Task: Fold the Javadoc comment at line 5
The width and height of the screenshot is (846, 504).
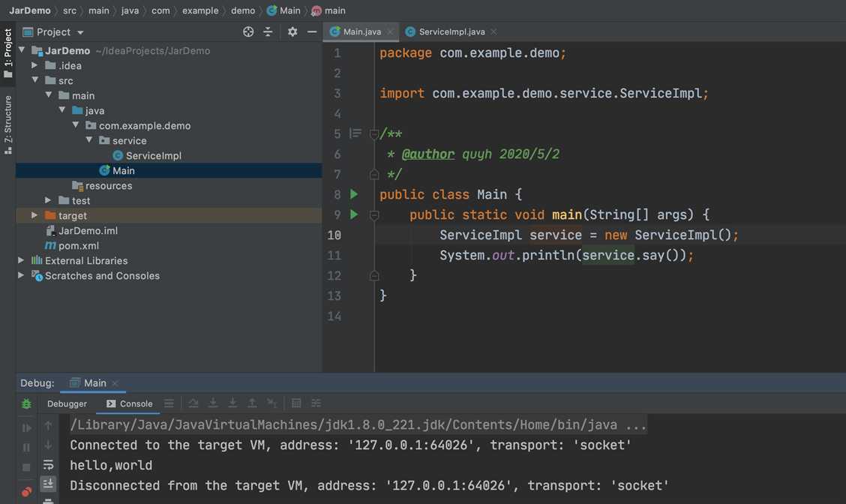Action: point(374,133)
